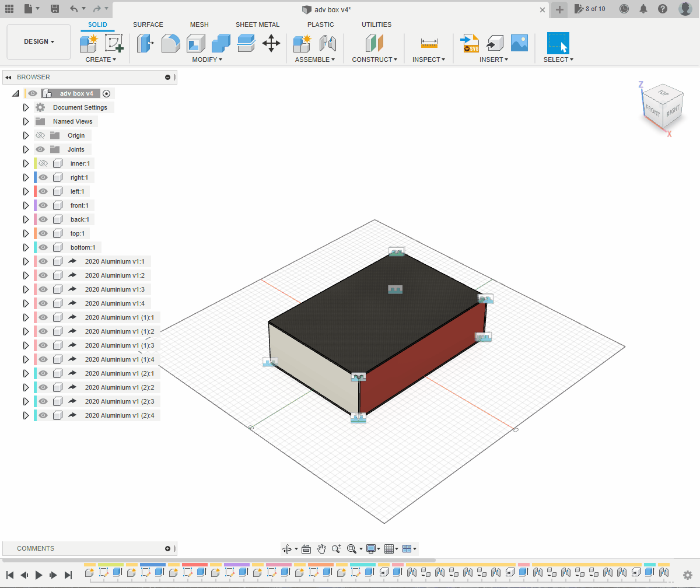Hide the top:1 component
Screen dimensions: 700x588
click(43, 233)
